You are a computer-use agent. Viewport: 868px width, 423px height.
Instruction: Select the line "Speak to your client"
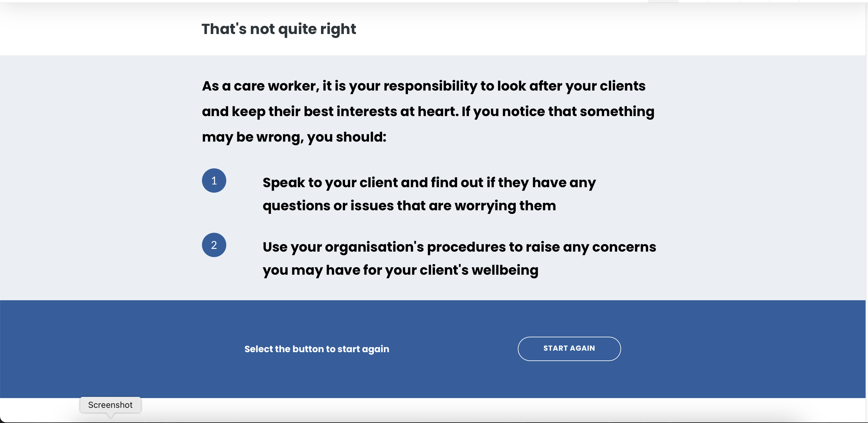429,183
